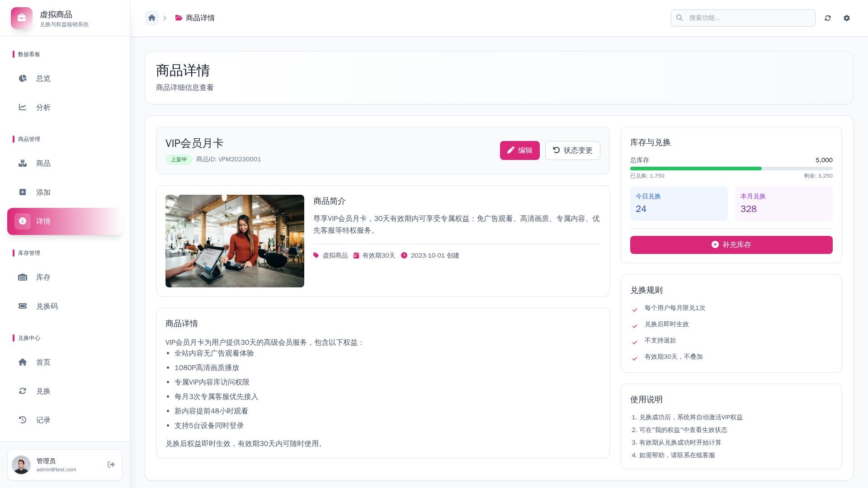Click the inventory progress bar
Screen dimensions: 868x488
click(731, 168)
